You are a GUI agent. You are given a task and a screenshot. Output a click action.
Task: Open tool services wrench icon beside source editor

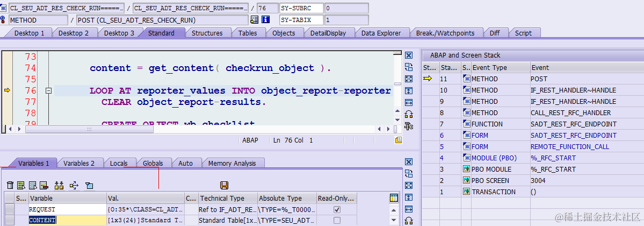pyautogui.click(x=408, y=126)
